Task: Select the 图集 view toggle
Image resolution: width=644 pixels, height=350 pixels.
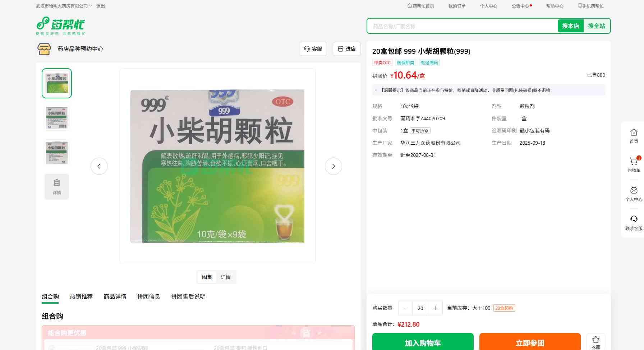Action: pyautogui.click(x=207, y=277)
